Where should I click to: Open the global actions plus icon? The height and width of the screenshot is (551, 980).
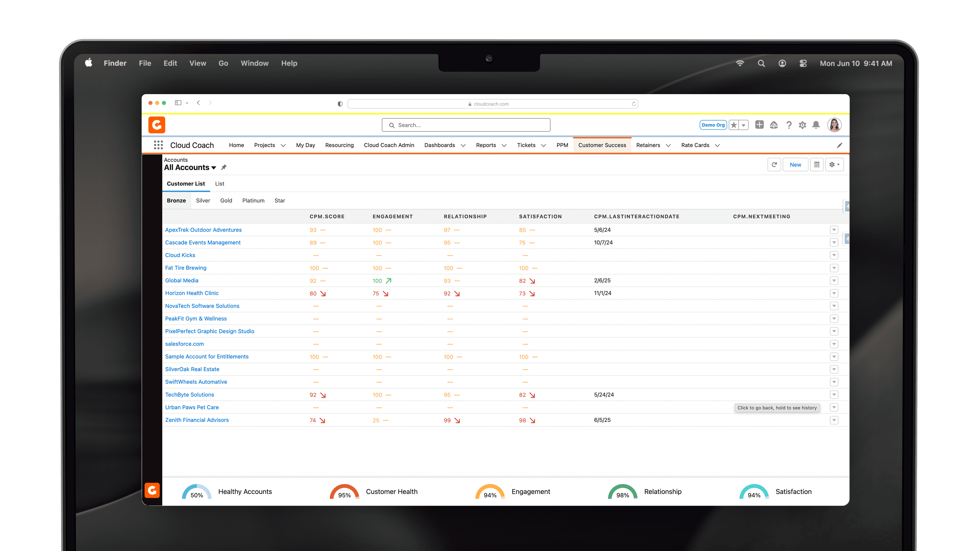point(759,125)
